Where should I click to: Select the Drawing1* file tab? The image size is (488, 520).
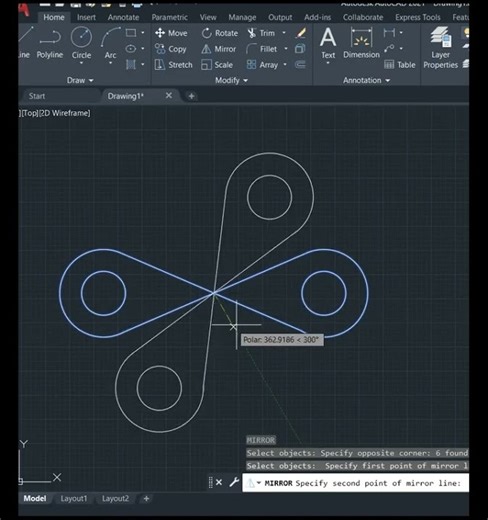[x=125, y=96]
